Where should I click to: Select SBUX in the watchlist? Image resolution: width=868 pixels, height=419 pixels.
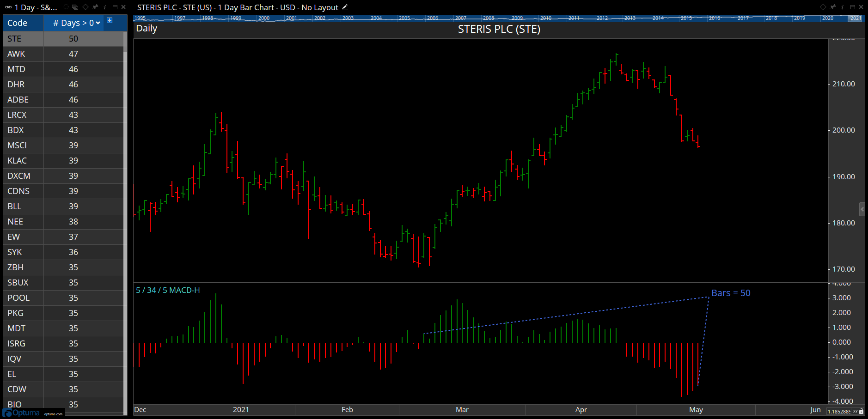click(x=63, y=283)
